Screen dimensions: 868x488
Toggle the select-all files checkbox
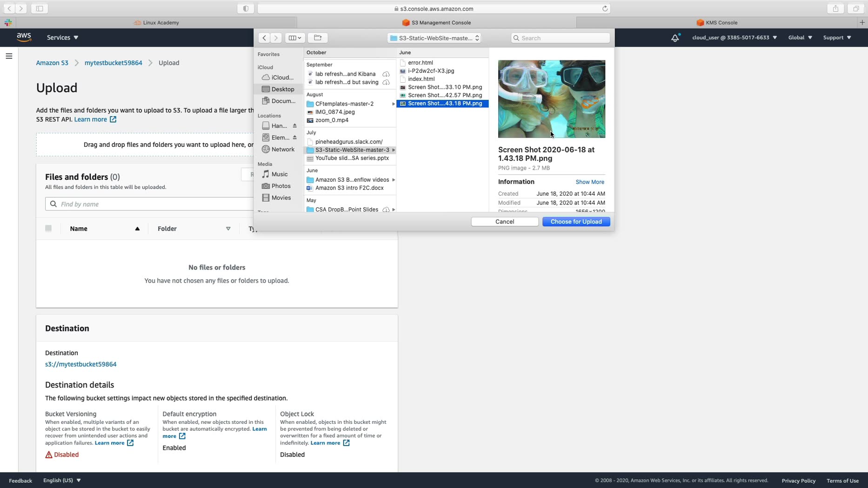click(48, 228)
